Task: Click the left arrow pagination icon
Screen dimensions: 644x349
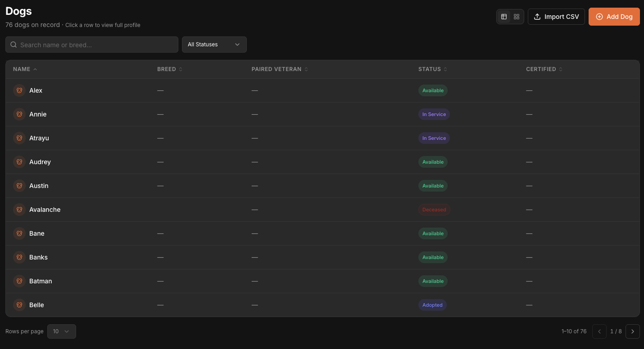Action: (599, 331)
